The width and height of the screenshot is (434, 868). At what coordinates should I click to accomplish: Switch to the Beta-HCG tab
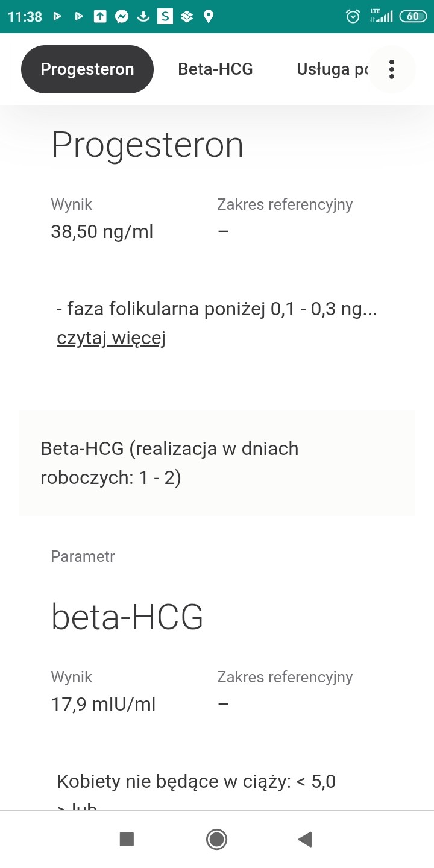215,69
